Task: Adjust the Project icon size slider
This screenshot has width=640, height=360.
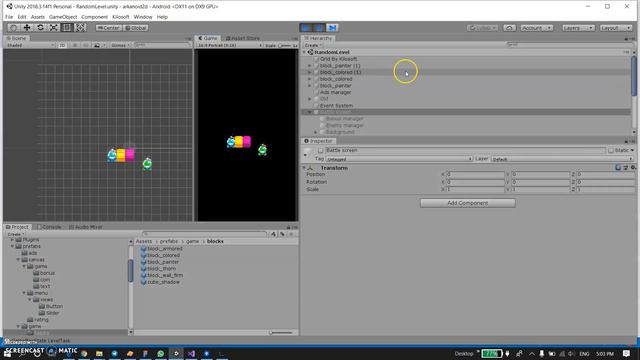Action: [281, 333]
